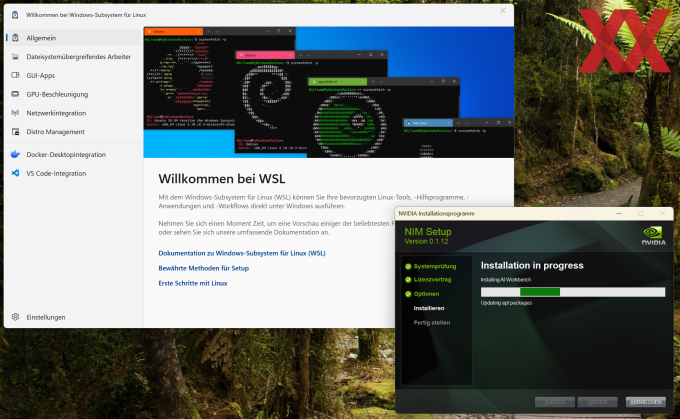Screen dimensions: 680x419
Task: Click the green check next to Lizenzvertrag
Action: click(408, 280)
